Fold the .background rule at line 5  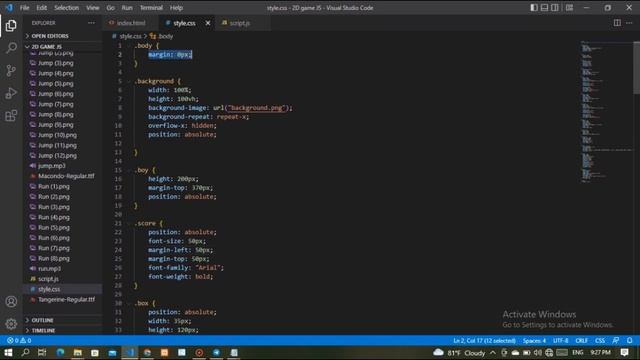pos(129,81)
